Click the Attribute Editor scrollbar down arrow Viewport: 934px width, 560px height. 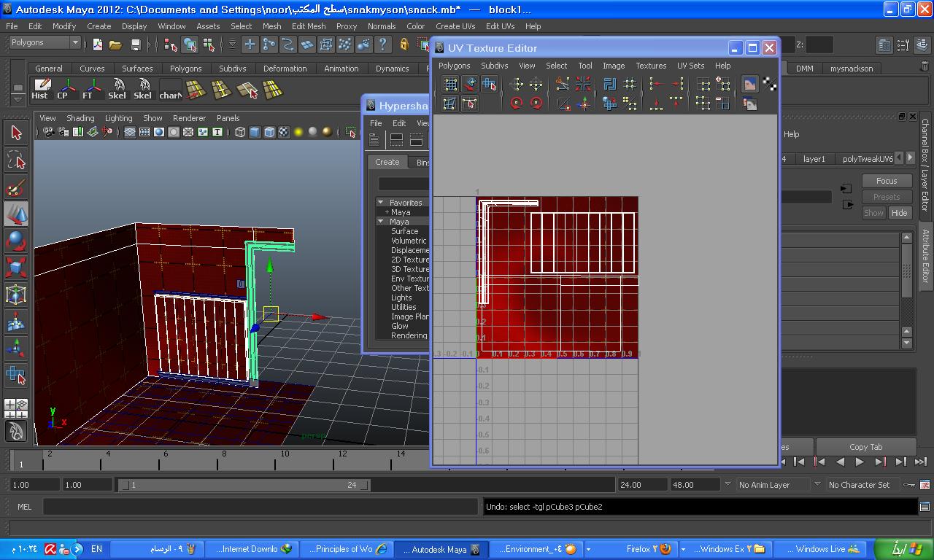tap(907, 343)
